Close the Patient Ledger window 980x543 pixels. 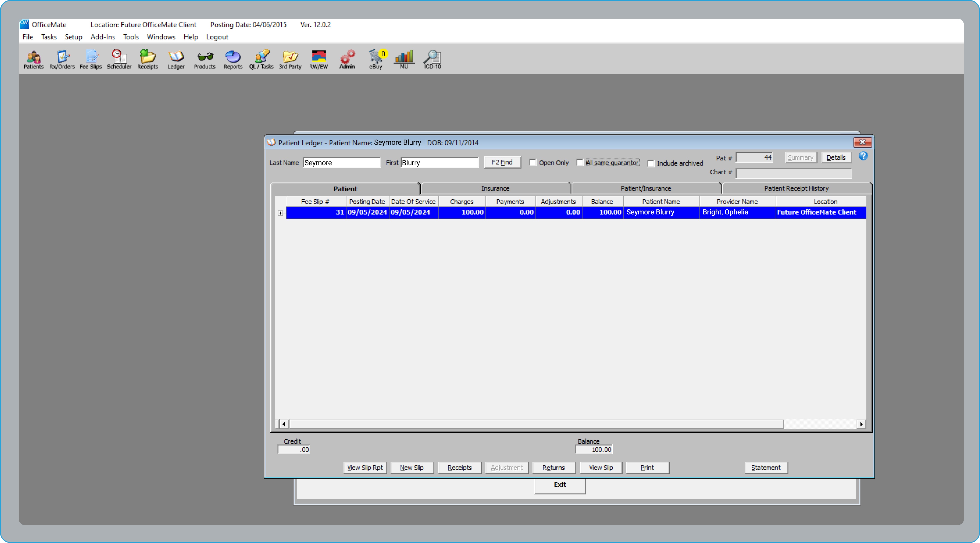point(862,142)
